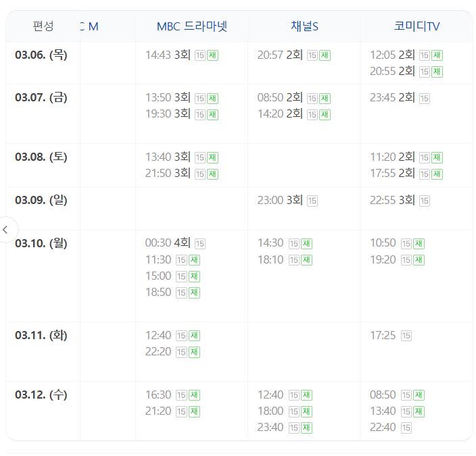
Task: Select the 03.12. (수) date row
Action: [x=41, y=395]
